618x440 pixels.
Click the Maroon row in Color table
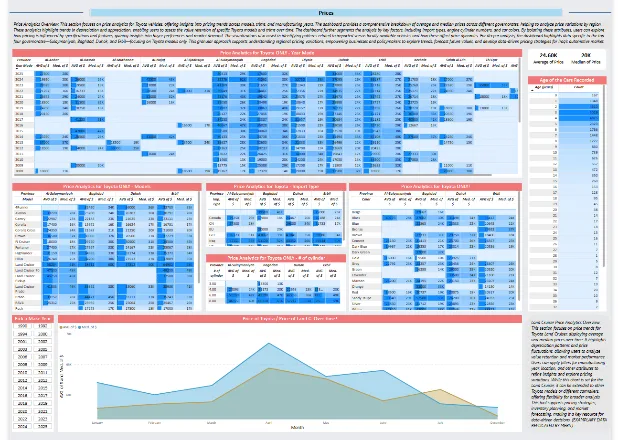click(x=433, y=281)
